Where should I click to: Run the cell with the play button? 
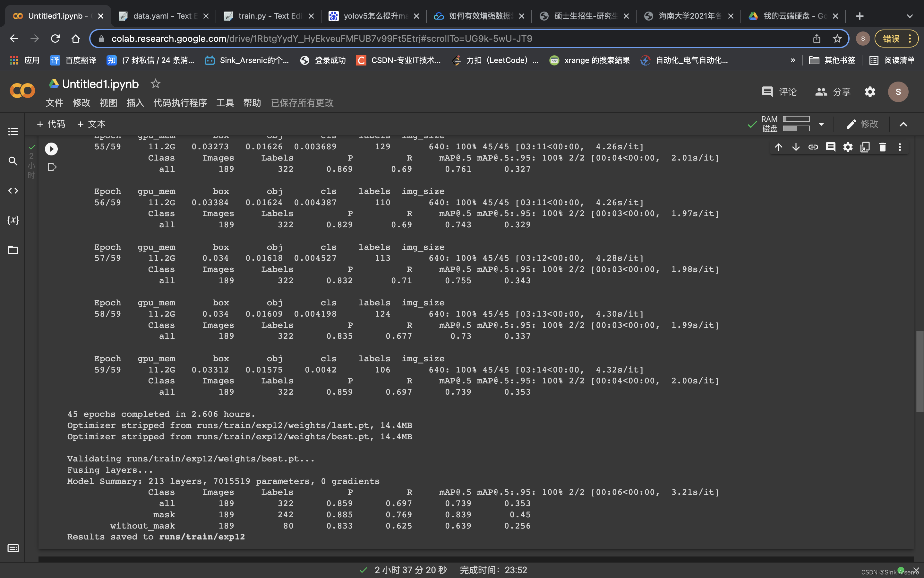[x=51, y=149]
